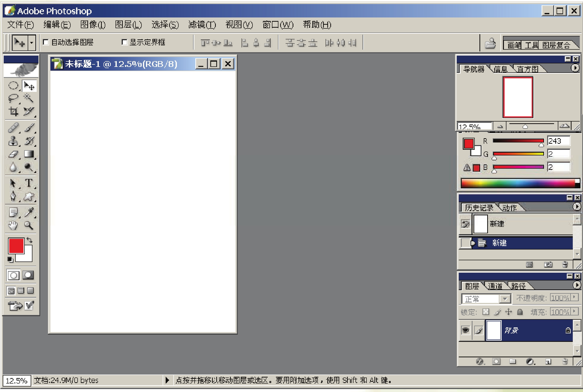This screenshot has height=392, width=583.
Task: Select the Magic Wand tool
Action: tap(28, 98)
